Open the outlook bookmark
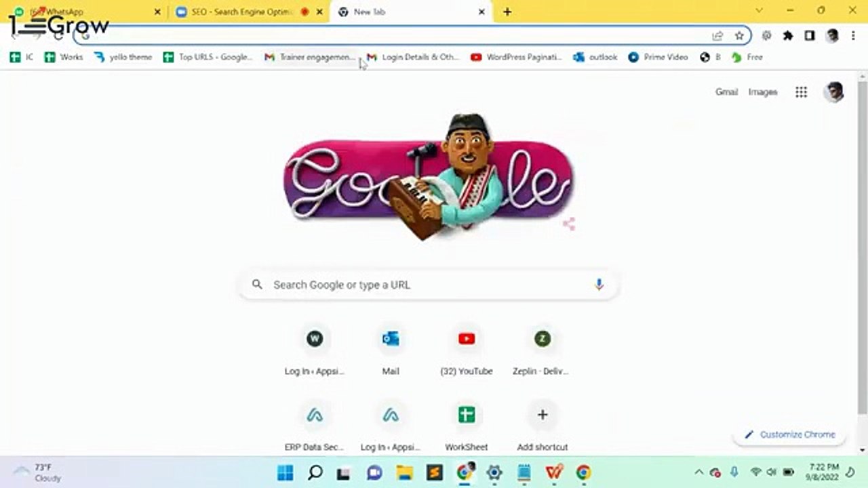 [x=595, y=57]
